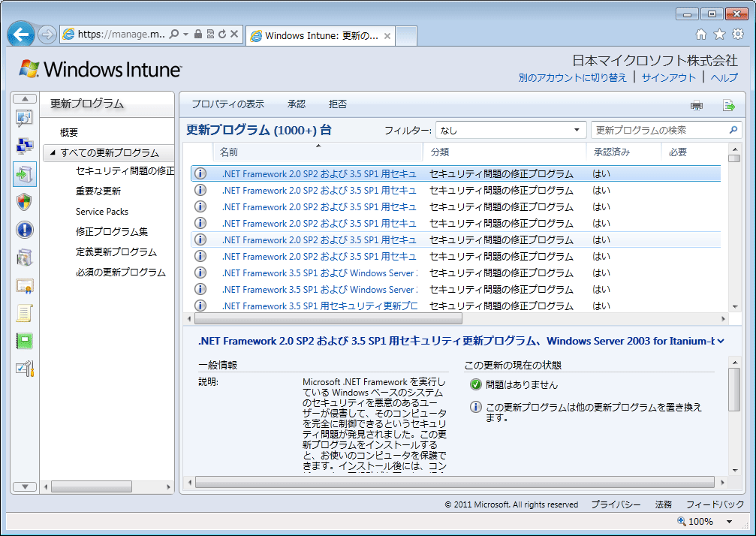The width and height of the screenshot is (756, 536).
Task: Open browser Tools gear icon
Action: (738, 35)
